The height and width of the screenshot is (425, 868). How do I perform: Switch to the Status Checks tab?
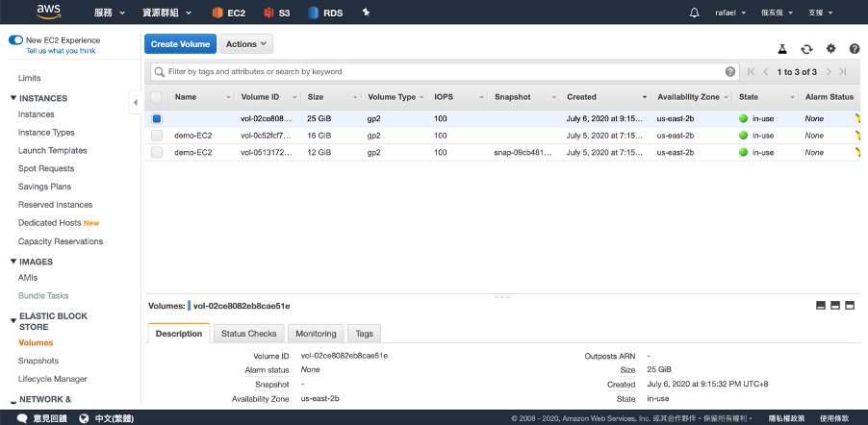pyautogui.click(x=248, y=334)
